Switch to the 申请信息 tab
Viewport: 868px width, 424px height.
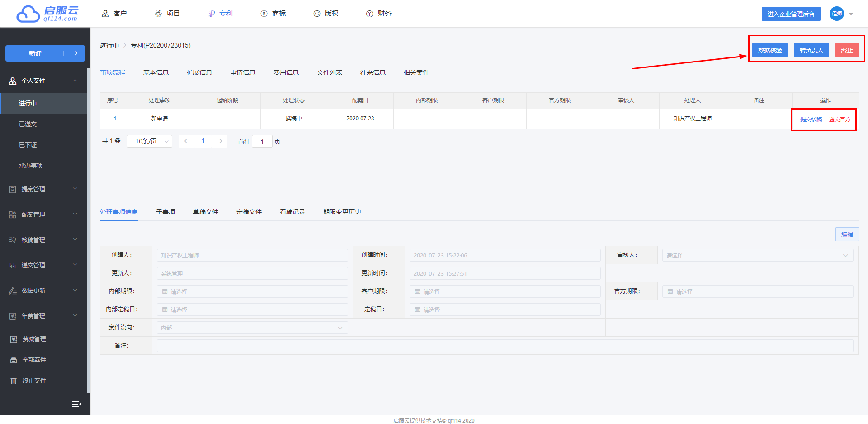click(243, 72)
